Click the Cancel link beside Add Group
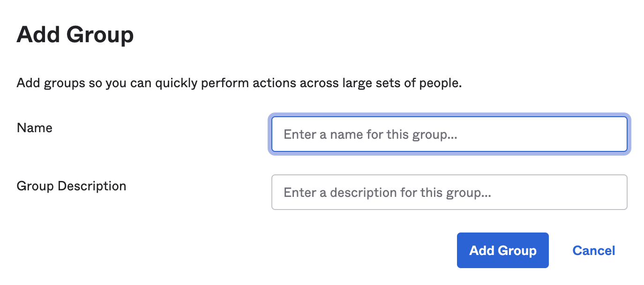This screenshot has width=644, height=285. point(593,251)
